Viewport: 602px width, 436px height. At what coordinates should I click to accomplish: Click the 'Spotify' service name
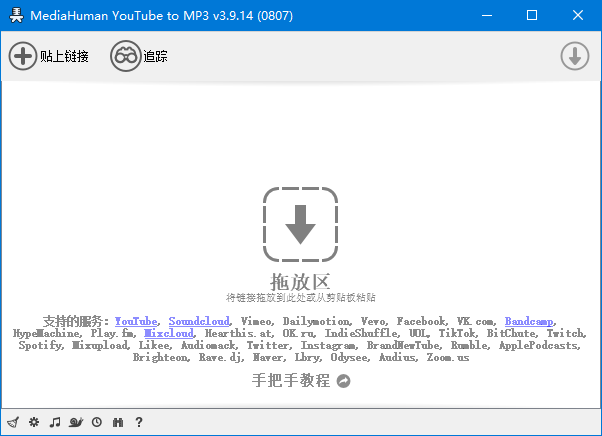(x=40, y=345)
